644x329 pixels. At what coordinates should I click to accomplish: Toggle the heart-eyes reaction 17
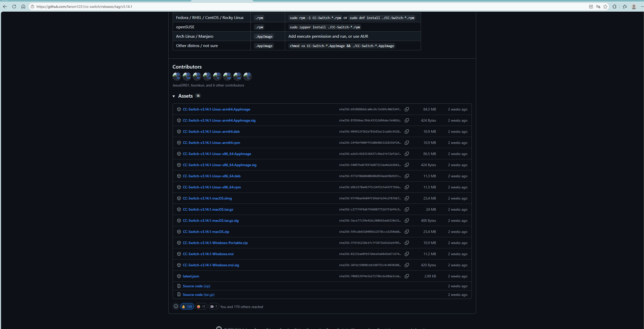coord(201,306)
